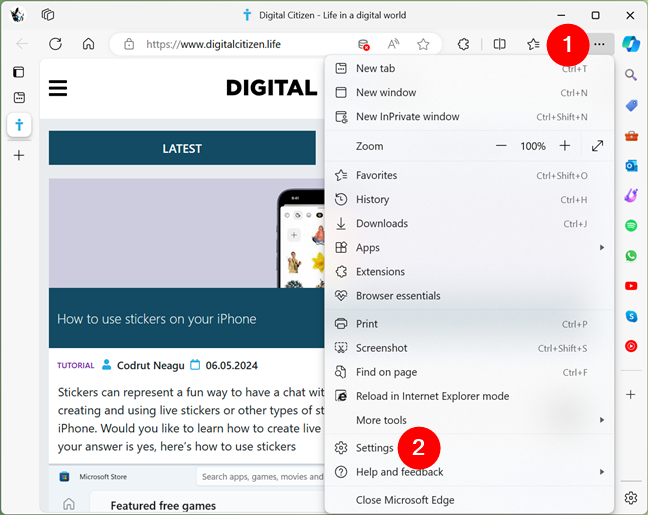The image size is (648, 515).
Task: Expand Help and feedback submenu
Action: 469,472
